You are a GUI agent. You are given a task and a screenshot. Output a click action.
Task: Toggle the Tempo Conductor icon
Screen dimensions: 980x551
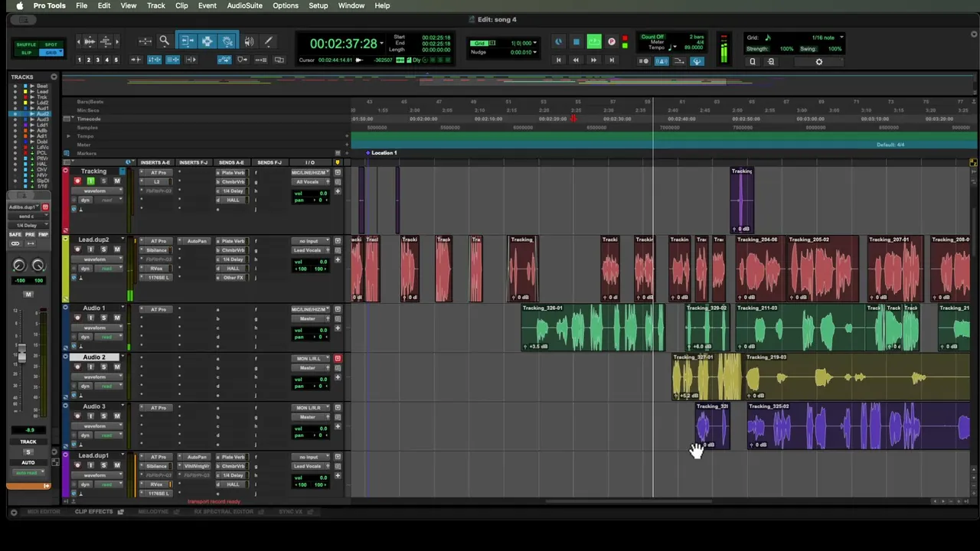coord(697,61)
